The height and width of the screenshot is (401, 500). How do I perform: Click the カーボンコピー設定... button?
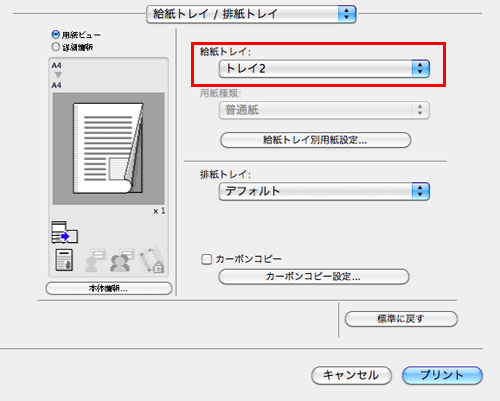point(314,277)
